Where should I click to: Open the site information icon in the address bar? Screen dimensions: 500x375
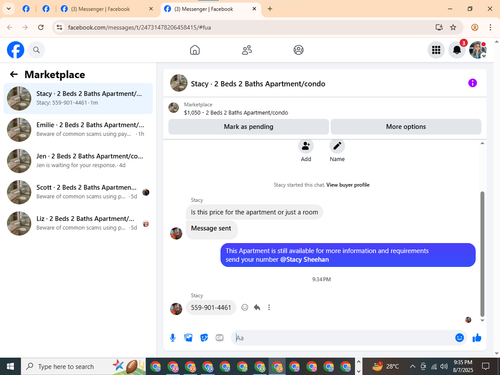[x=59, y=27]
